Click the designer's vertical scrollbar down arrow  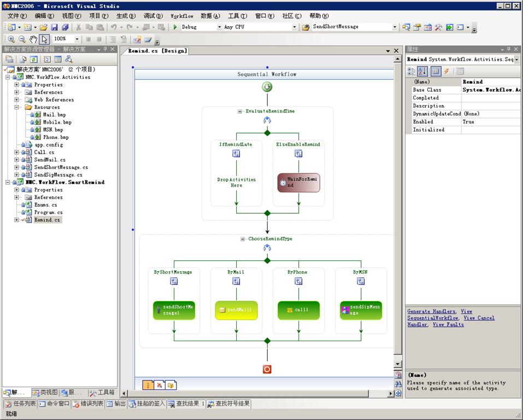pyautogui.click(x=397, y=364)
